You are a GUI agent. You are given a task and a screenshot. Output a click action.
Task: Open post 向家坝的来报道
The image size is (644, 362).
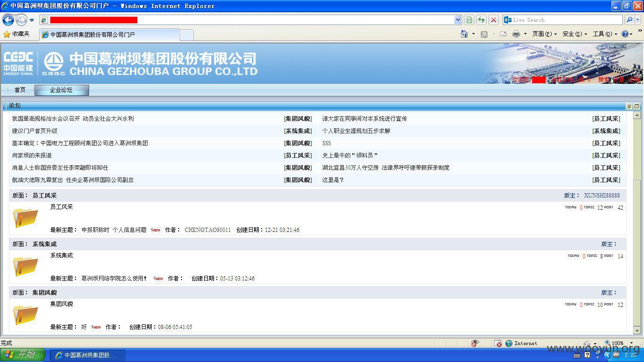point(32,156)
